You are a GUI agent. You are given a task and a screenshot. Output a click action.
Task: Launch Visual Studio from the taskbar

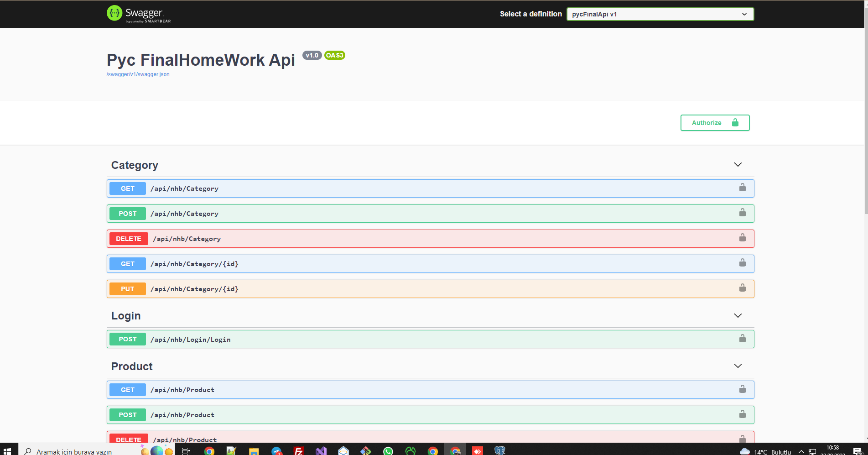click(321, 451)
